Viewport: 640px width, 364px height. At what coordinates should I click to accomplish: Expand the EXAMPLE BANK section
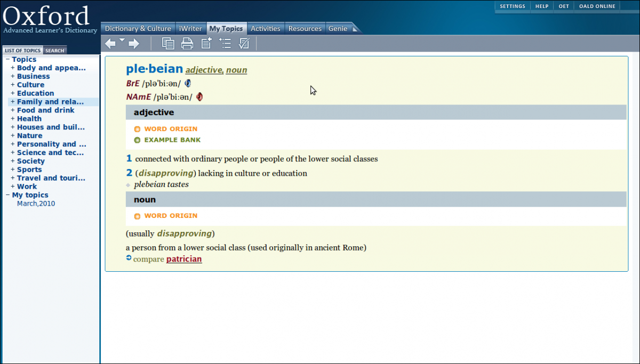(172, 140)
